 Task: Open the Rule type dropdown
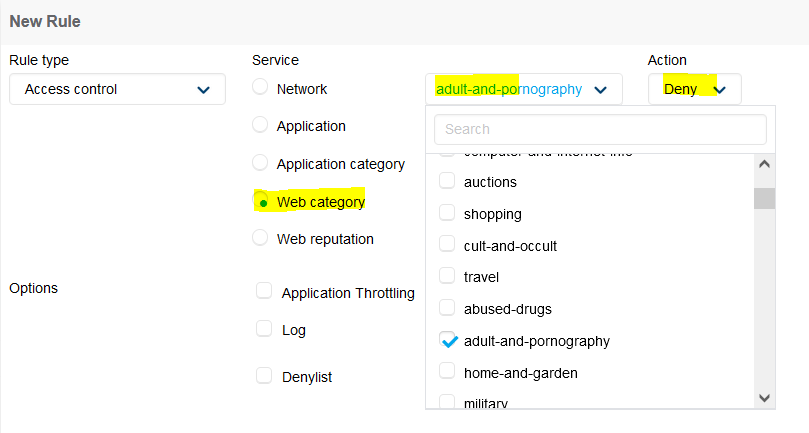117,90
